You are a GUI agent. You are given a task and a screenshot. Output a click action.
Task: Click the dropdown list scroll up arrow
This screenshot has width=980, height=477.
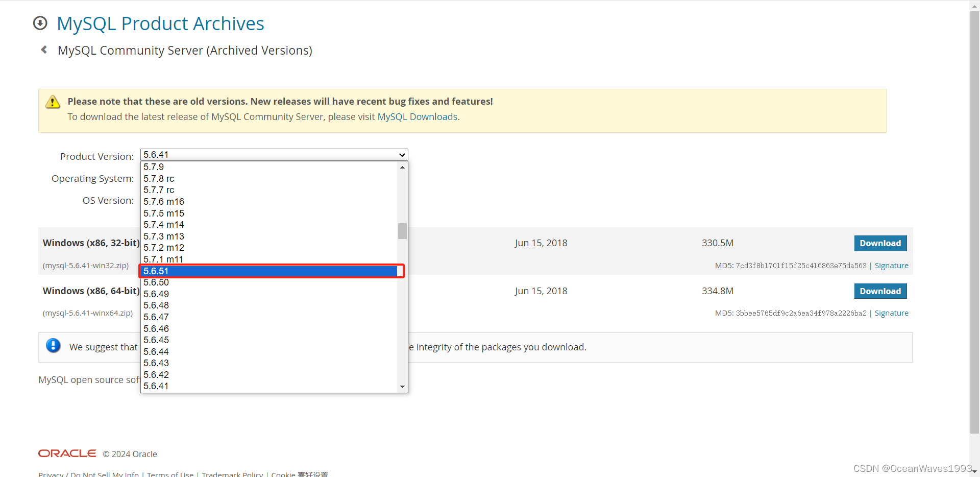[402, 167]
